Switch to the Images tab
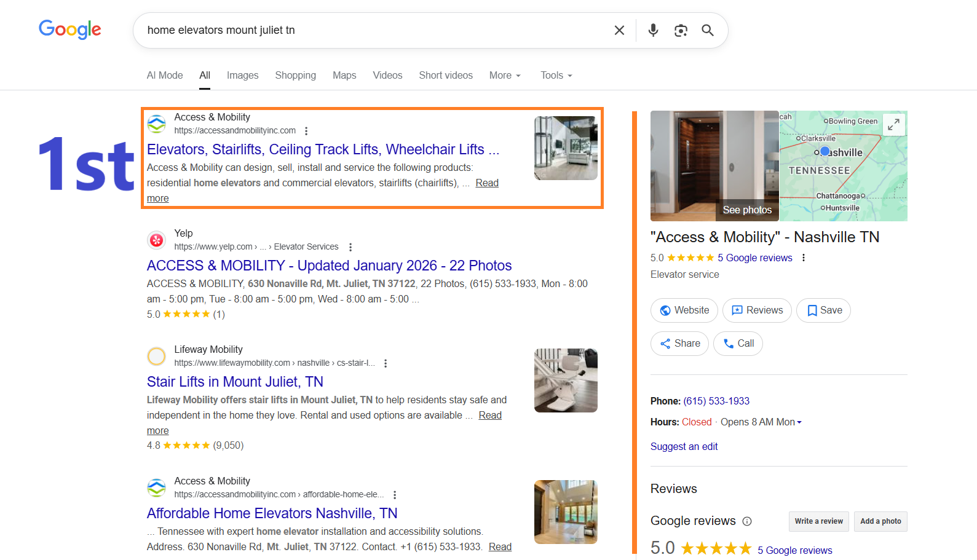 (243, 75)
